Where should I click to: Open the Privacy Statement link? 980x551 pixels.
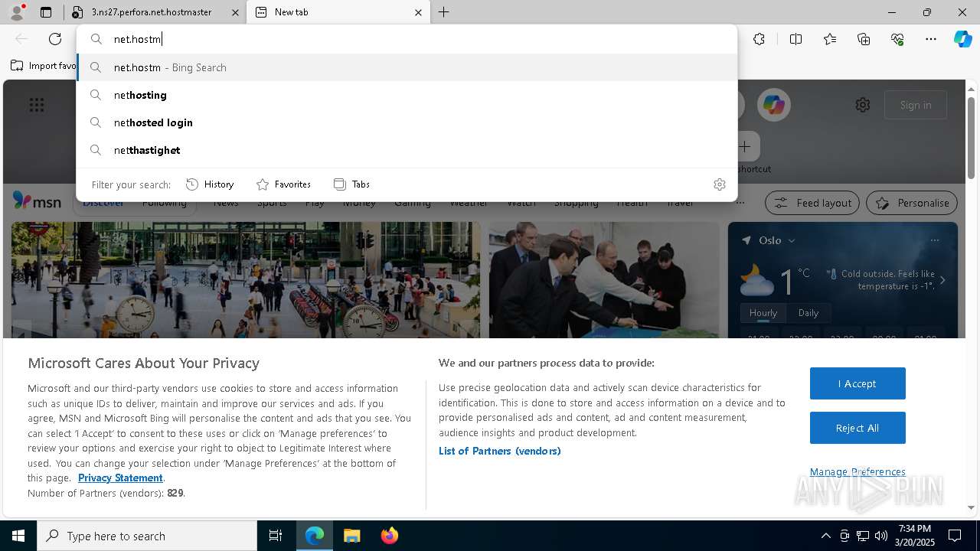tap(120, 478)
